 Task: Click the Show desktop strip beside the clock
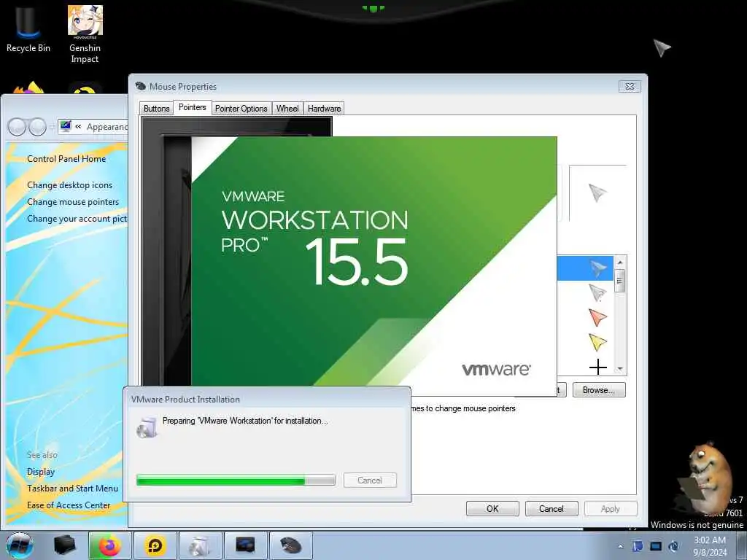click(742, 545)
